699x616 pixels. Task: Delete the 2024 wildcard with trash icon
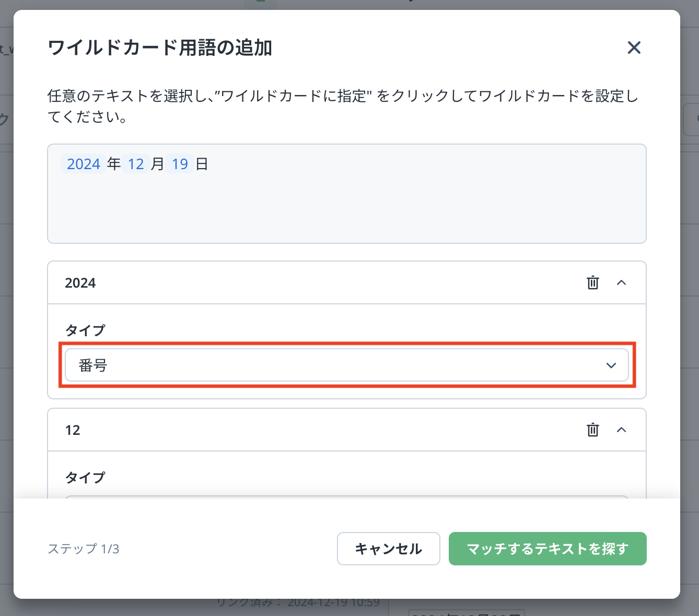pos(592,282)
